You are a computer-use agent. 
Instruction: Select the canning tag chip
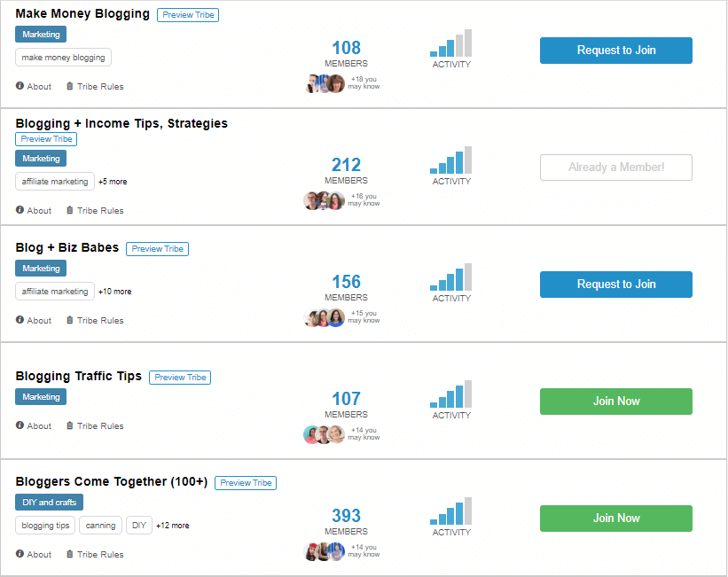coord(101,526)
